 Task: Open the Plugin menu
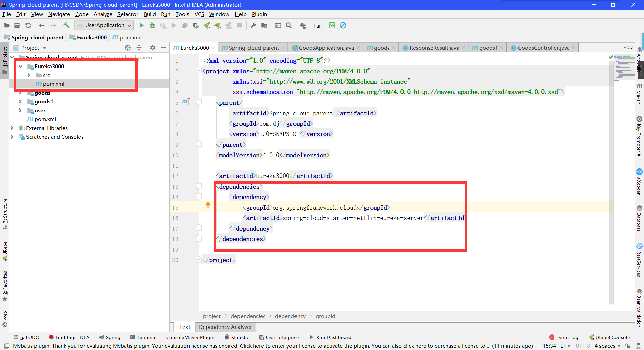pyautogui.click(x=259, y=14)
